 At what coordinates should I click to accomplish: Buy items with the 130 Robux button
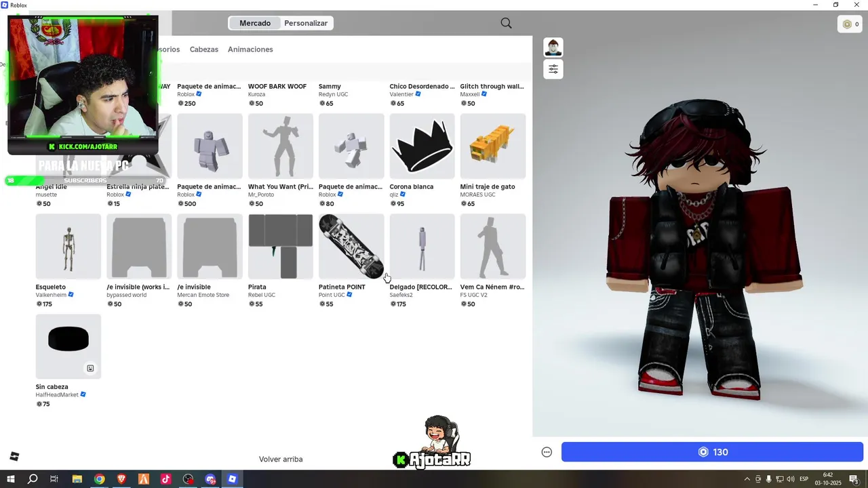coord(712,452)
